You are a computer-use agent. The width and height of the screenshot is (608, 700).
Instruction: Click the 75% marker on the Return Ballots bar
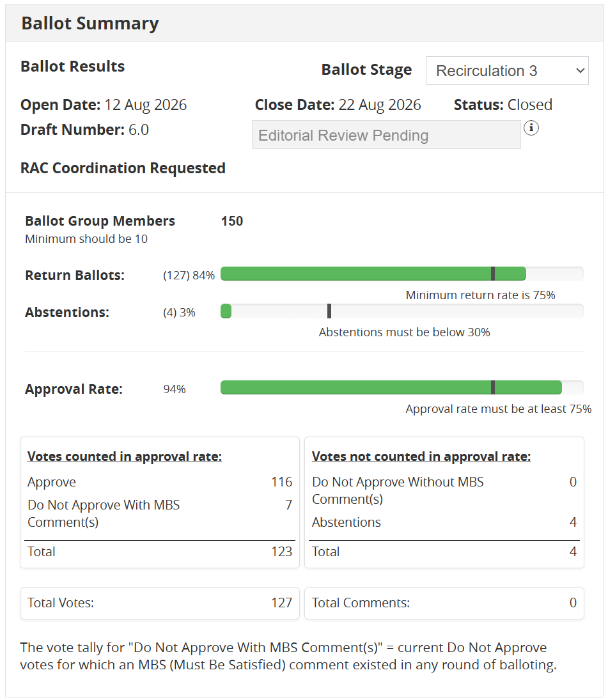(493, 274)
